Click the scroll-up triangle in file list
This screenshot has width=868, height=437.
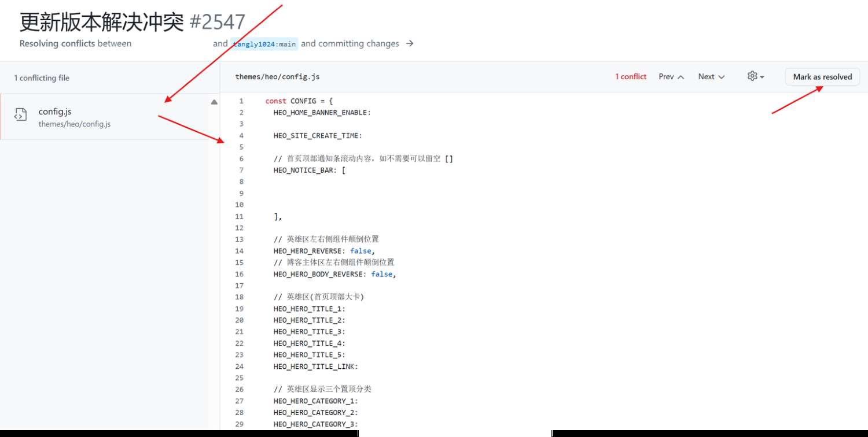click(214, 102)
